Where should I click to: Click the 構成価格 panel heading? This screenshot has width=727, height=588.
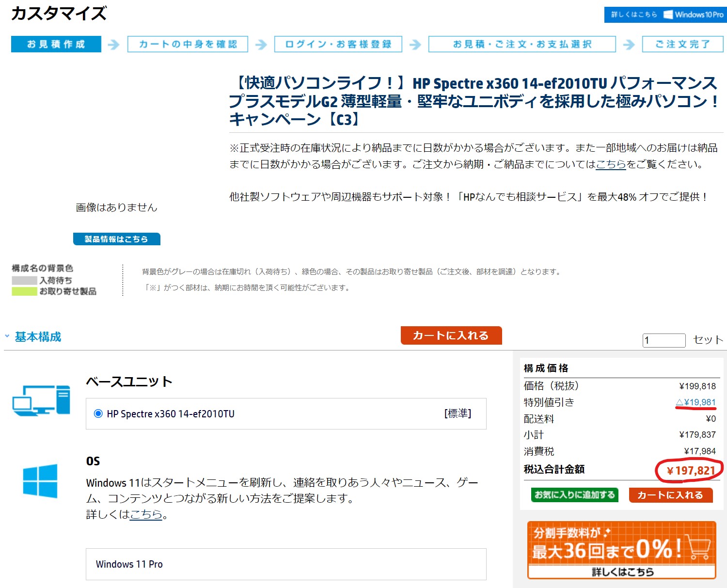point(546,368)
